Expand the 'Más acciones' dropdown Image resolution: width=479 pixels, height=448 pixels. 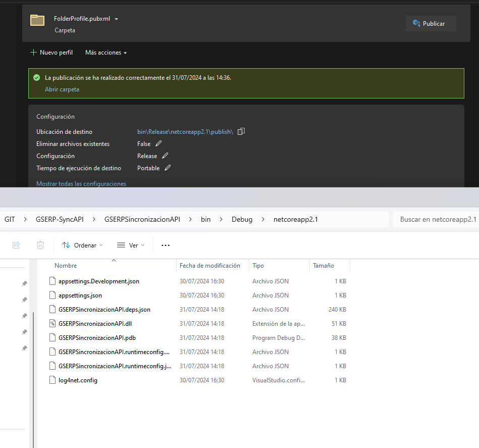tap(106, 53)
